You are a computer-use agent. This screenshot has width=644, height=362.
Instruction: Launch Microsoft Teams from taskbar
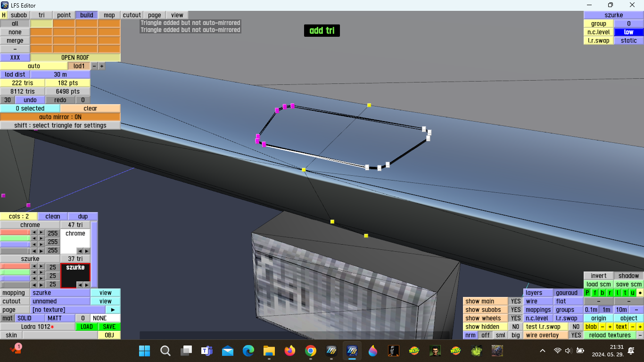coord(207,351)
